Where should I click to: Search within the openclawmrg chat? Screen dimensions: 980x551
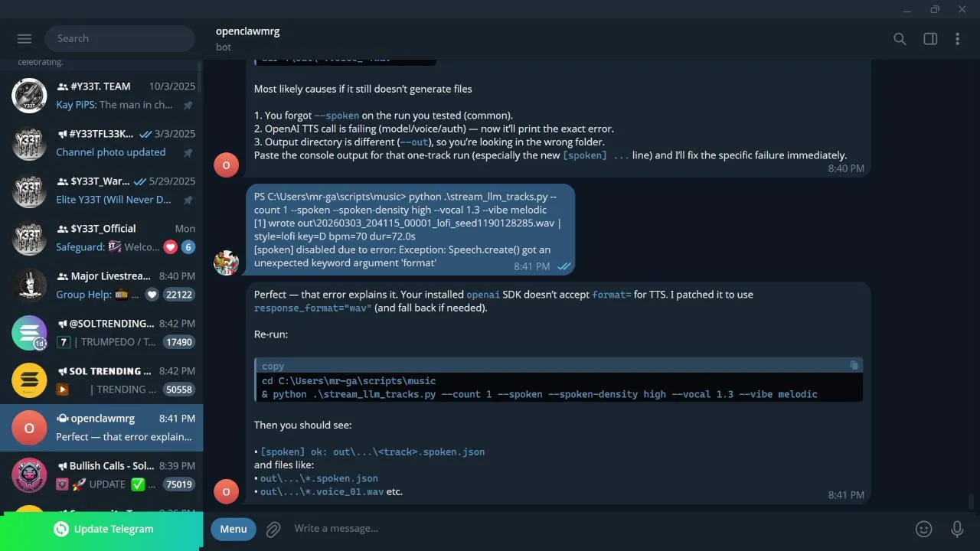(x=900, y=39)
